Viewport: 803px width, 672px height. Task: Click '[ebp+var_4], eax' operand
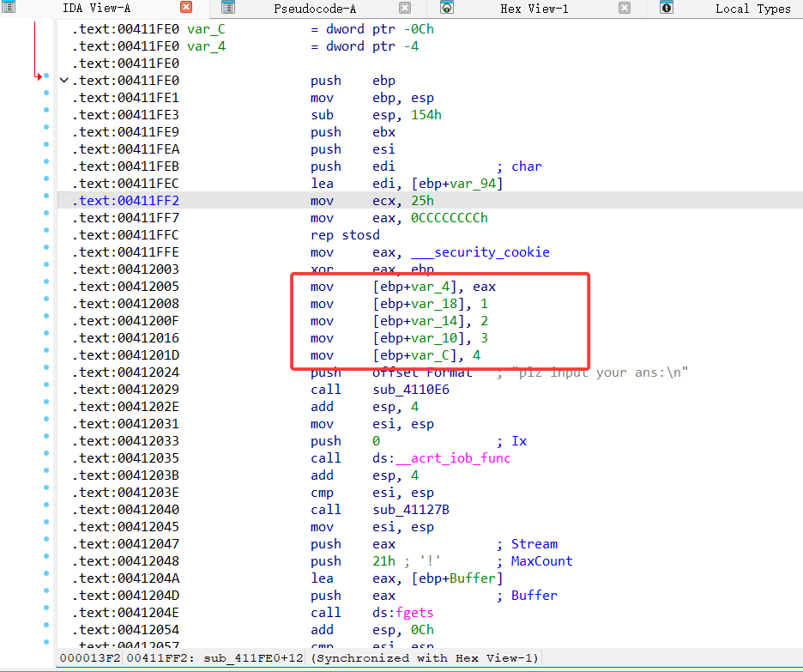tap(434, 287)
